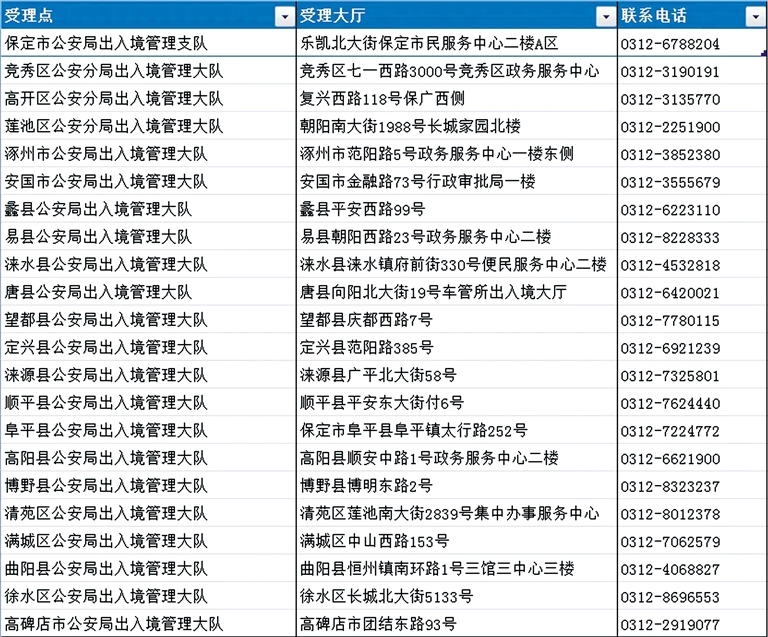Select cell 高碑店市公安局出入境管理大队
Screen dimensions: 768x637
click(x=148, y=624)
